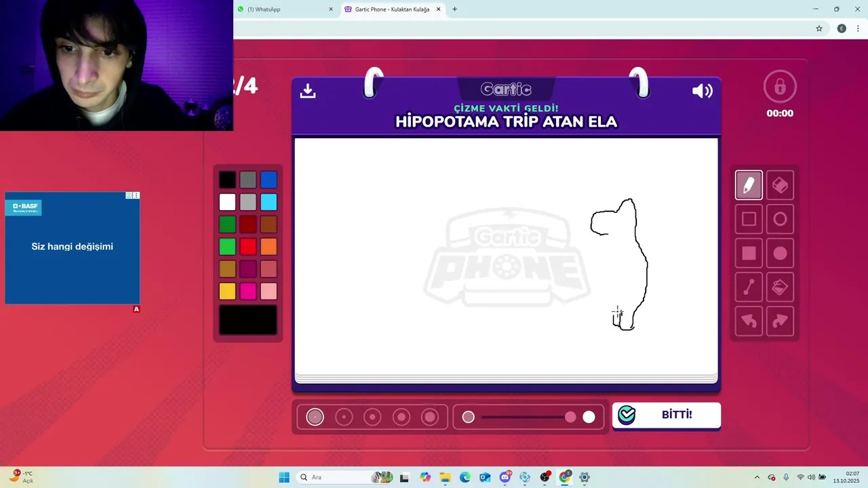The height and width of the screenshot is (488, 868).
Task: Pick the blue color swatch
Action: click(x=269, y=180)
